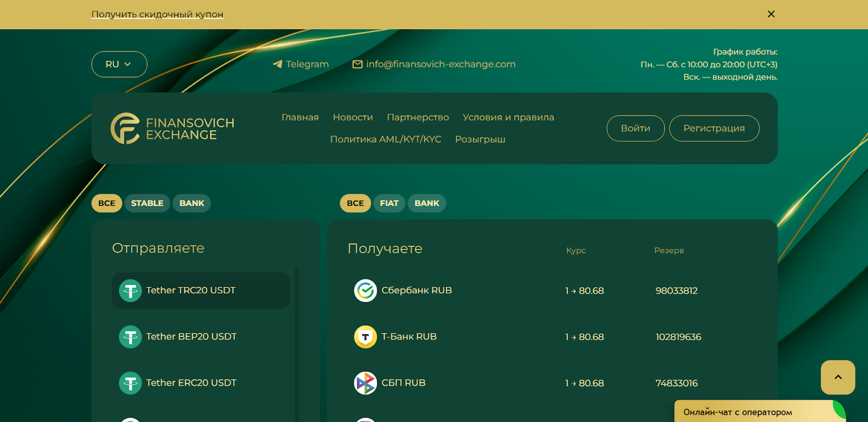Click the Сбербанк rate 1 → 80.68

[x=584, y=291]
